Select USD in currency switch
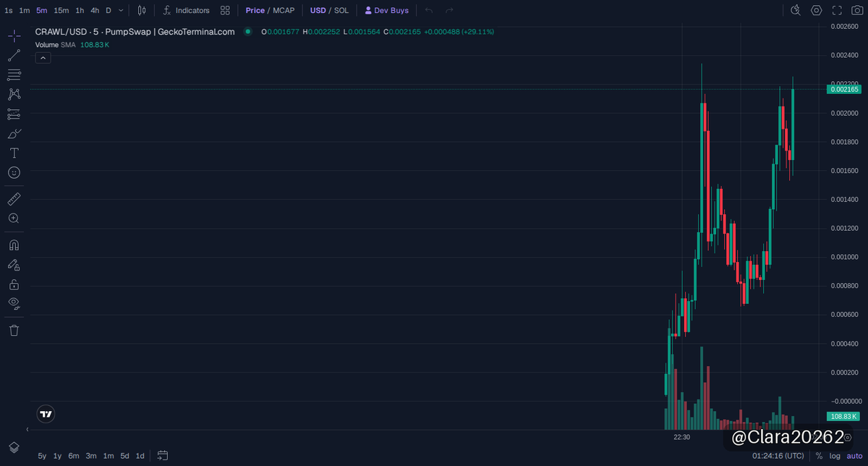Screen dimensions: 868x466 318,10
